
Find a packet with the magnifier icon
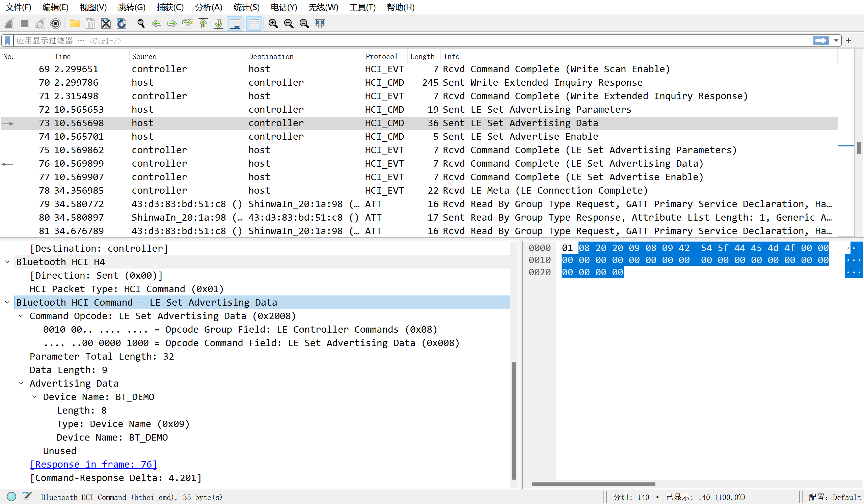pos(141,23)
